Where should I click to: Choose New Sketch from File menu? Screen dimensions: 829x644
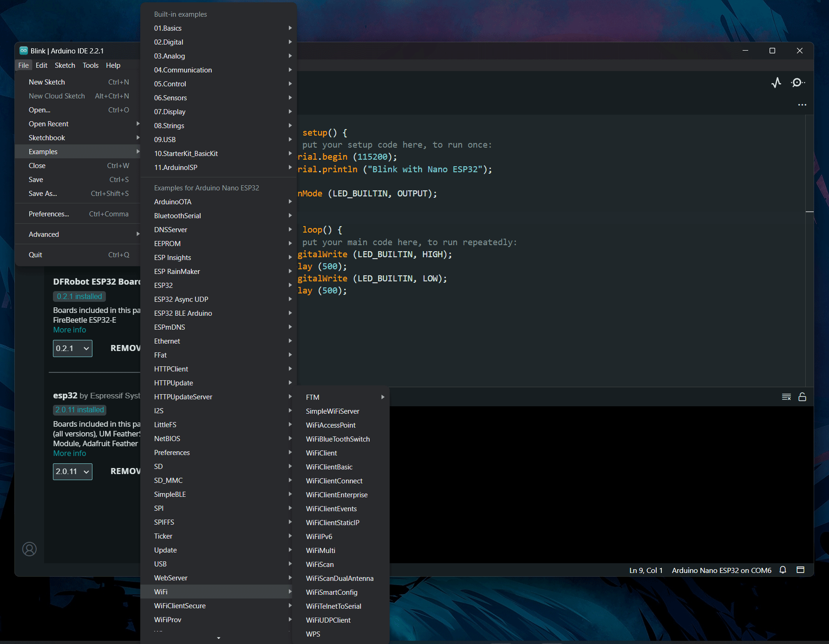point(78,82)
